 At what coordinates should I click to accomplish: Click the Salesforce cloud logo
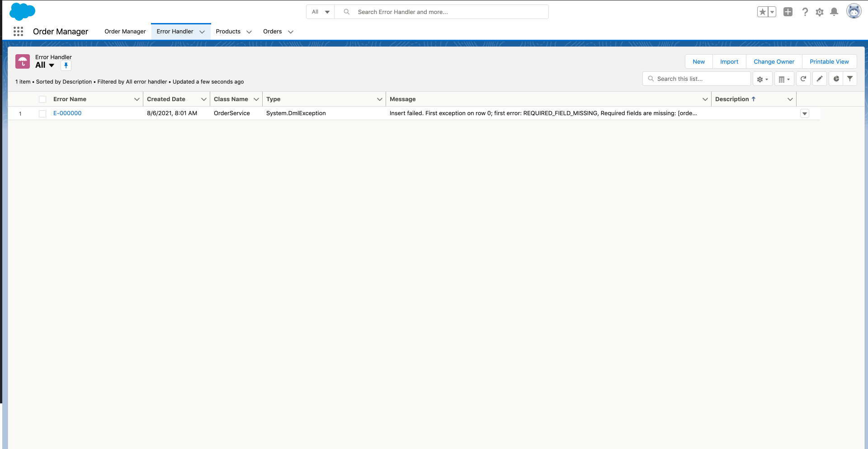tap(22, 11)
